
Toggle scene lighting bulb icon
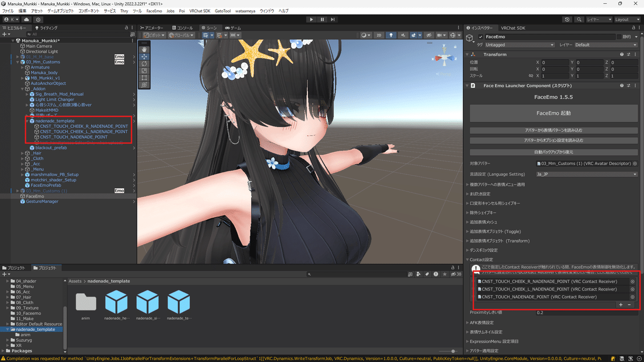391,35
